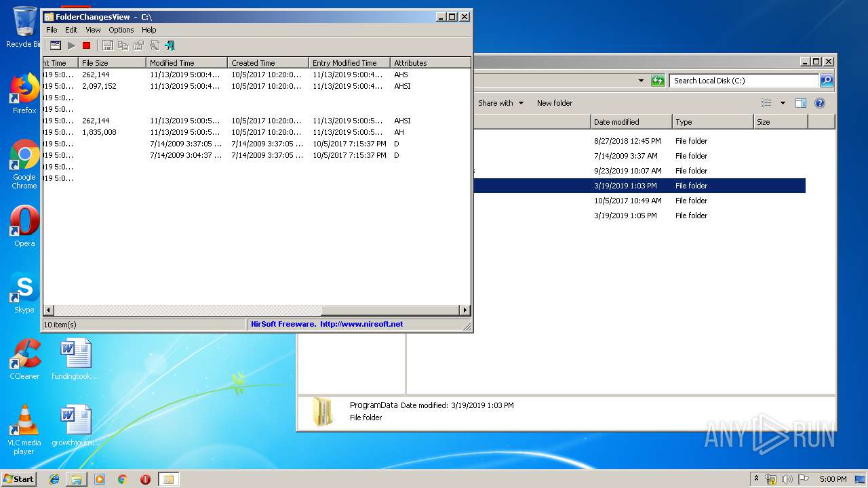This screenshot has width=868, height=488.
Task: Sort by the Created Time column header
Action: click(x=268, y=63)
